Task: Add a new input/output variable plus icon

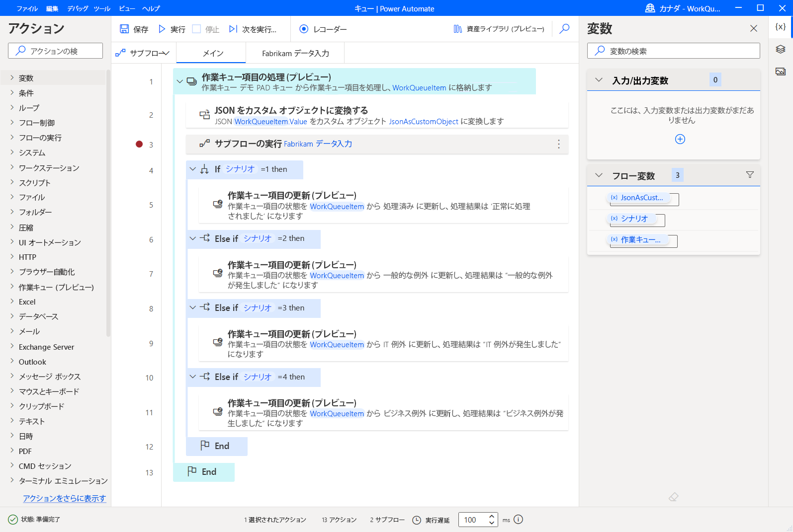Action: [x=680, y=139]
